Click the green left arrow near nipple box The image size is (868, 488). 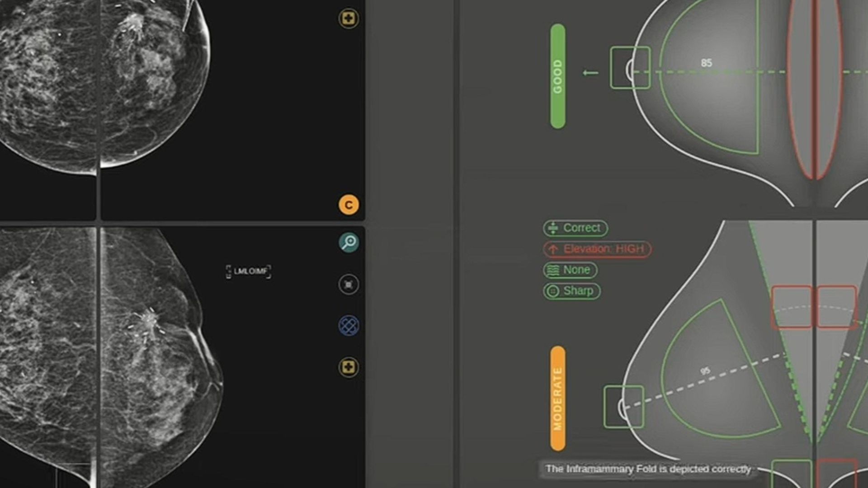click(x=590, y=73)
